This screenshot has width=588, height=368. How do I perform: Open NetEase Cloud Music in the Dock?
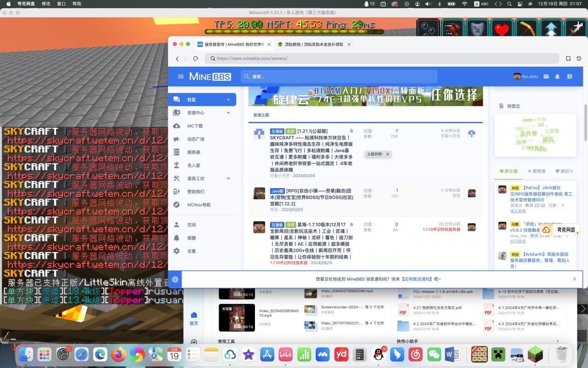(x=416, y=354)
